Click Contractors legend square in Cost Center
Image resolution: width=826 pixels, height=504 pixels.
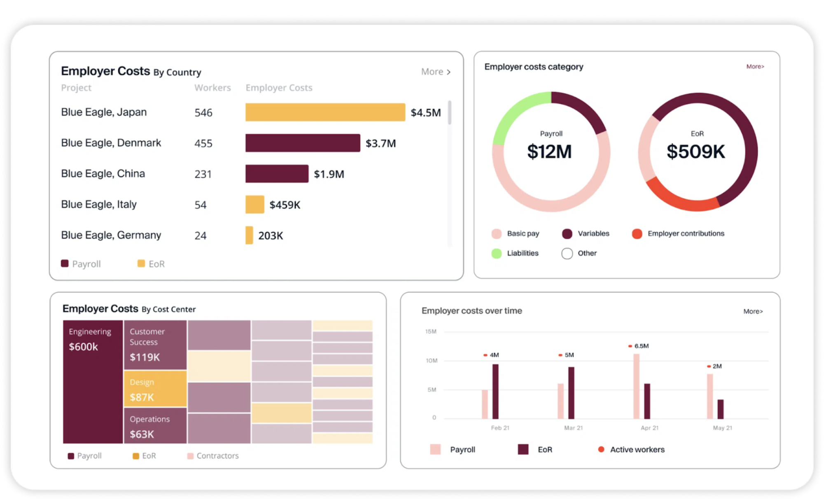[x=190, y=456]
